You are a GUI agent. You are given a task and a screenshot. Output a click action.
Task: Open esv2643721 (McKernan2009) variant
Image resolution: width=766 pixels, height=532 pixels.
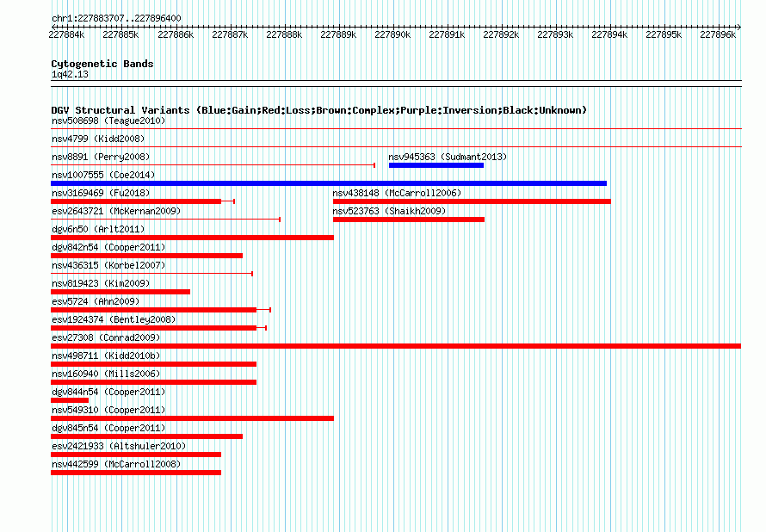116,211
